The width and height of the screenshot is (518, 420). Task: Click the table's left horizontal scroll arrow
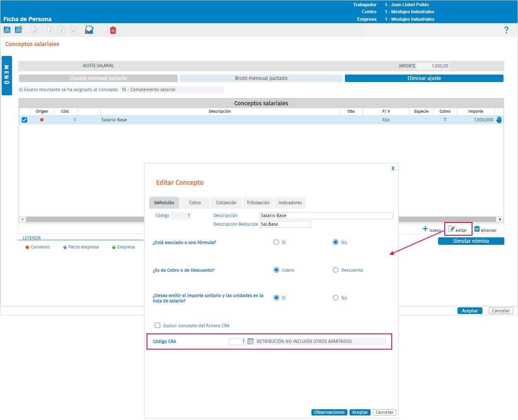(x=22, y=219)
